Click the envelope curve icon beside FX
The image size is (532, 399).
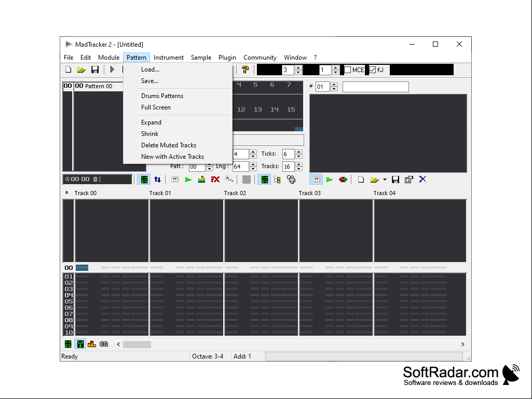point(229,180)
